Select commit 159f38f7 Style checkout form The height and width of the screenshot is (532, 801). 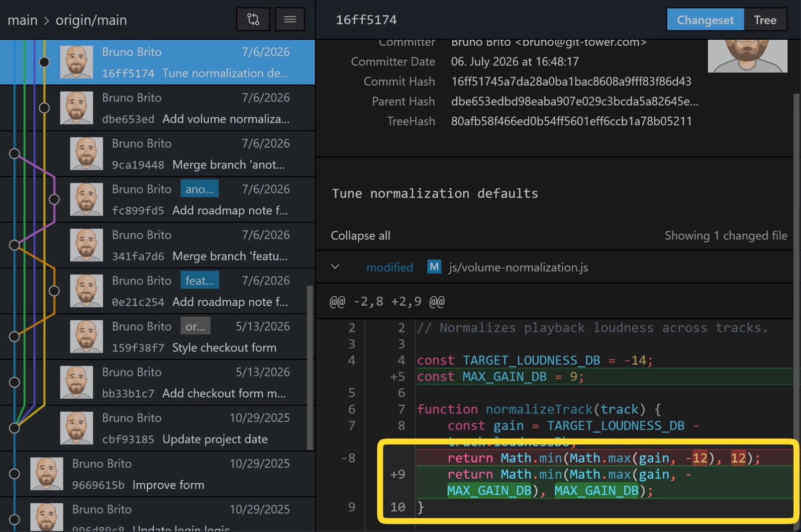pyautogui.click(x=157, y=337)
